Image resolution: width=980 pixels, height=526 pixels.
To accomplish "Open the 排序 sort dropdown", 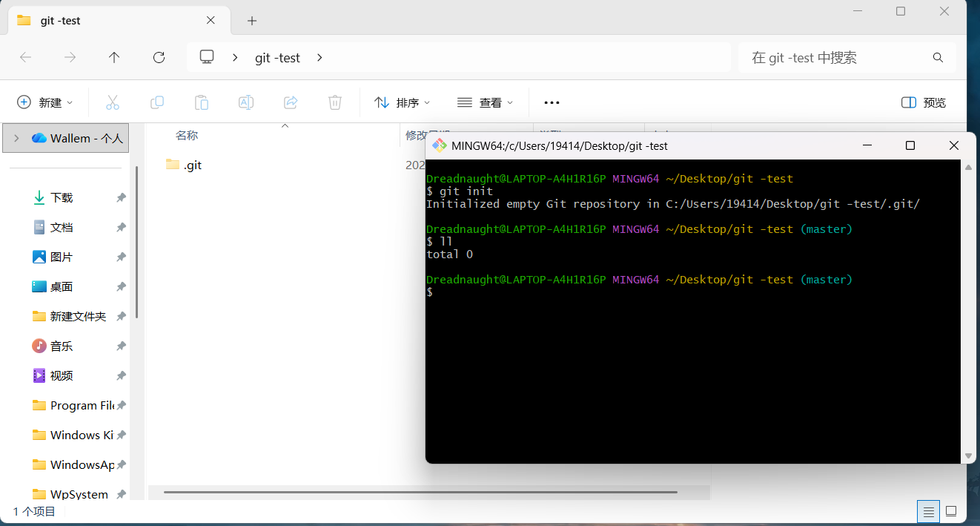I will tap(402, 102).
